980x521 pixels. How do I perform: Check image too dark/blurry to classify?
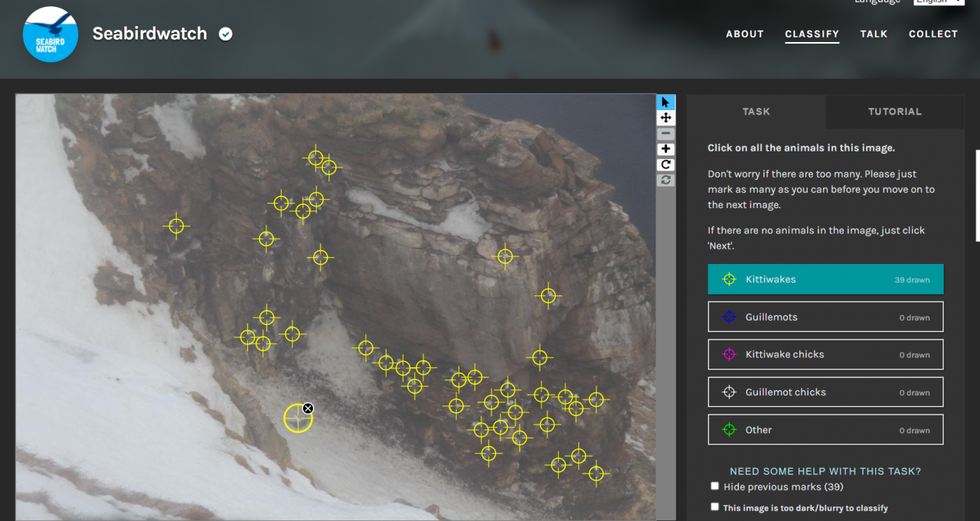(715, 506)
